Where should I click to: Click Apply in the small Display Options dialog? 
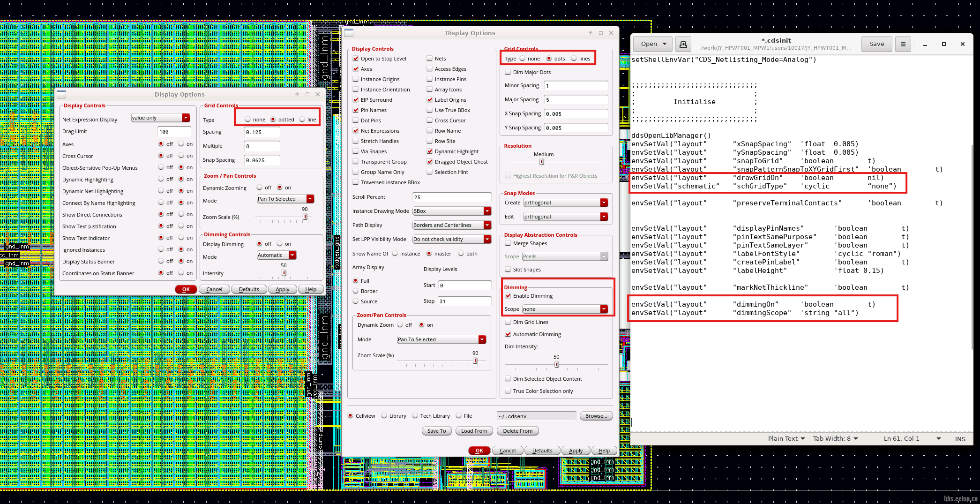pyautogui.click(x=282, y=290)
